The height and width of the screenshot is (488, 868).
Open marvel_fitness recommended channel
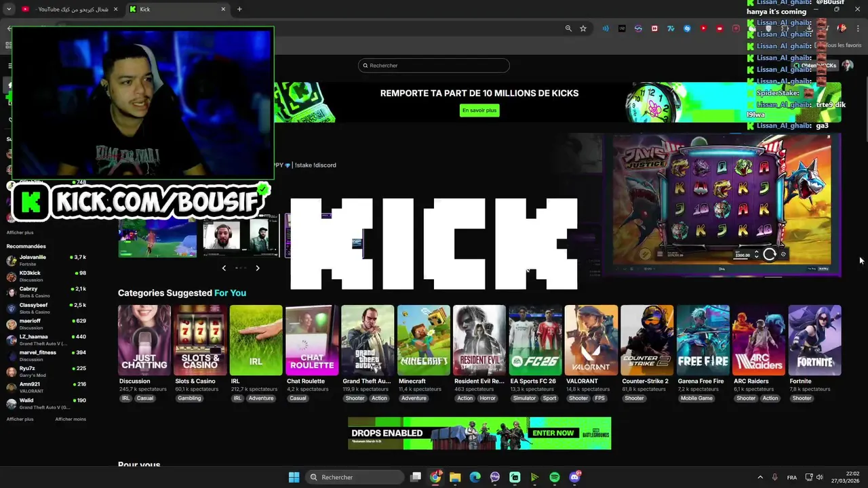(46, 355)
